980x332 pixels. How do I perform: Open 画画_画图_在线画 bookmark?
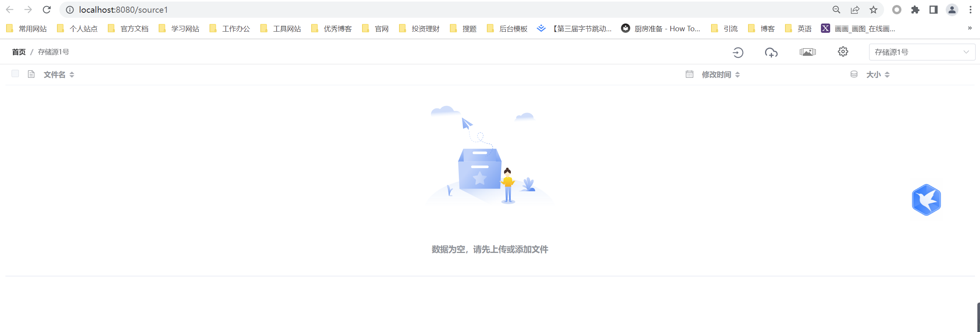[x=858, y=29]
